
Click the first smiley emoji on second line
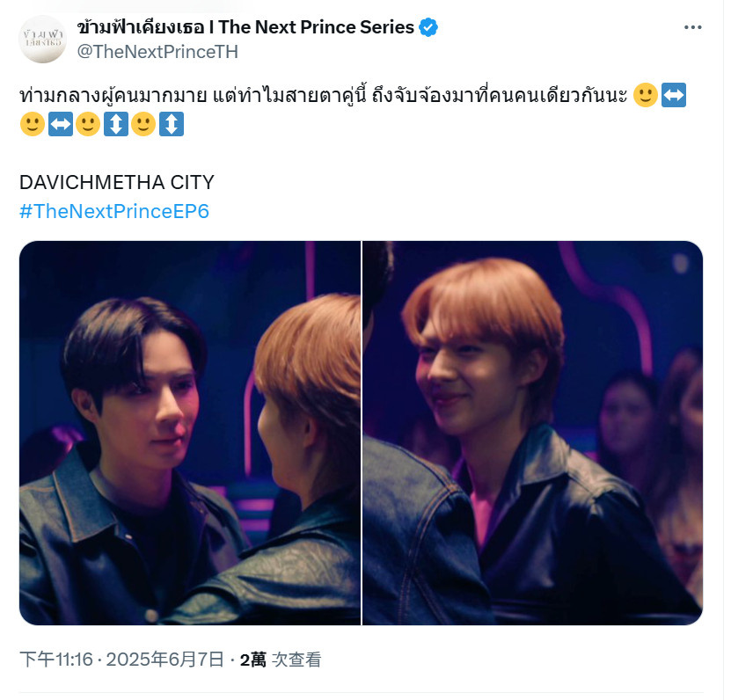click(33, 124)
